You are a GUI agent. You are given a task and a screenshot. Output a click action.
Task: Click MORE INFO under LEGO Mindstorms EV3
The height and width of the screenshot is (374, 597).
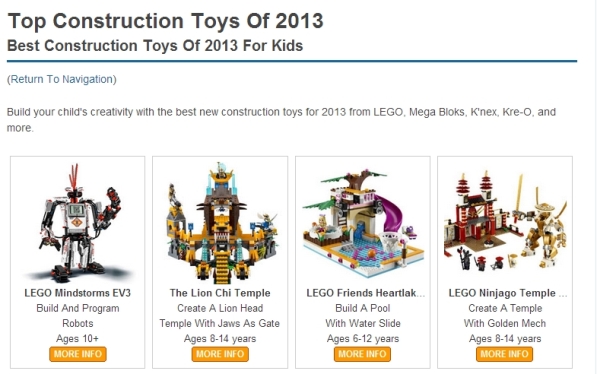pyautogui.click(x=78, y=354)
